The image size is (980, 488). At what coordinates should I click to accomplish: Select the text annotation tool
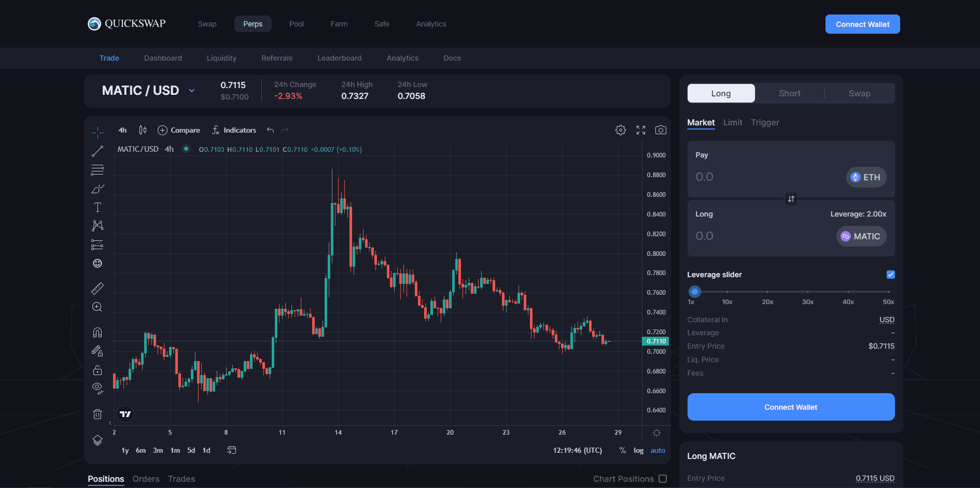(x=97, y=207)
